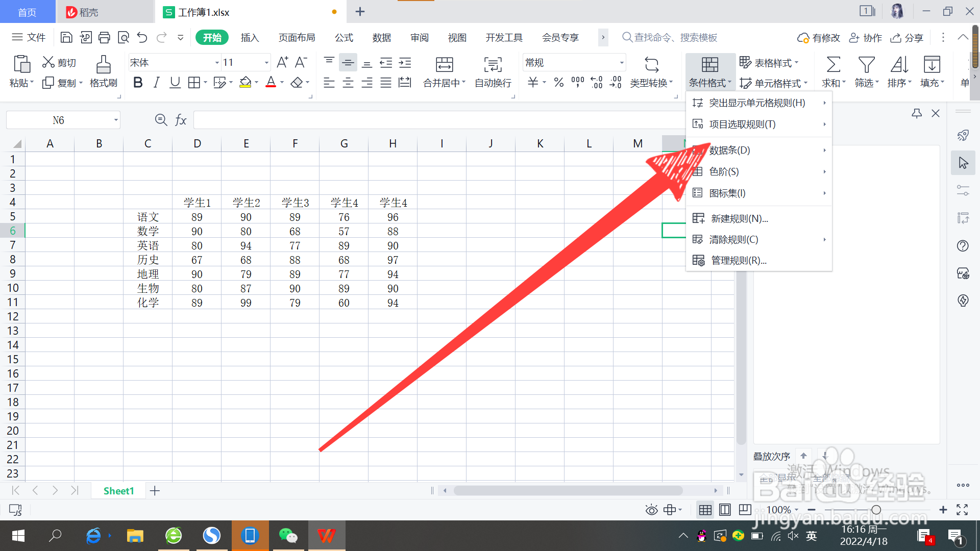Image resolution: width=980 pixels, height=551 pixels.
Task: Open WeChat from the taskbar
Action: [x=288, y=536]
